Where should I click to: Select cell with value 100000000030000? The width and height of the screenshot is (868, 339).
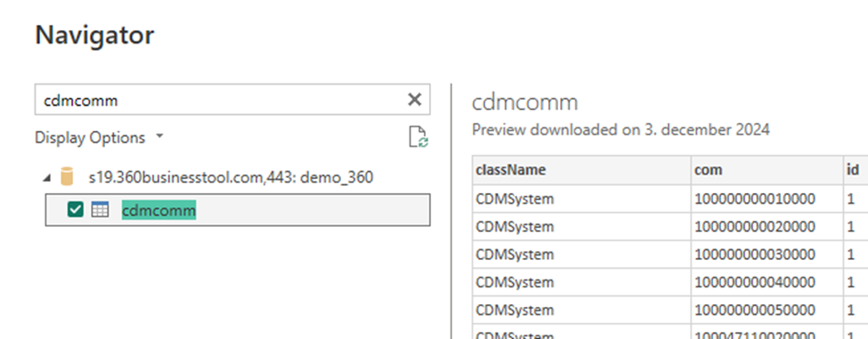click(x=767, y=254)
